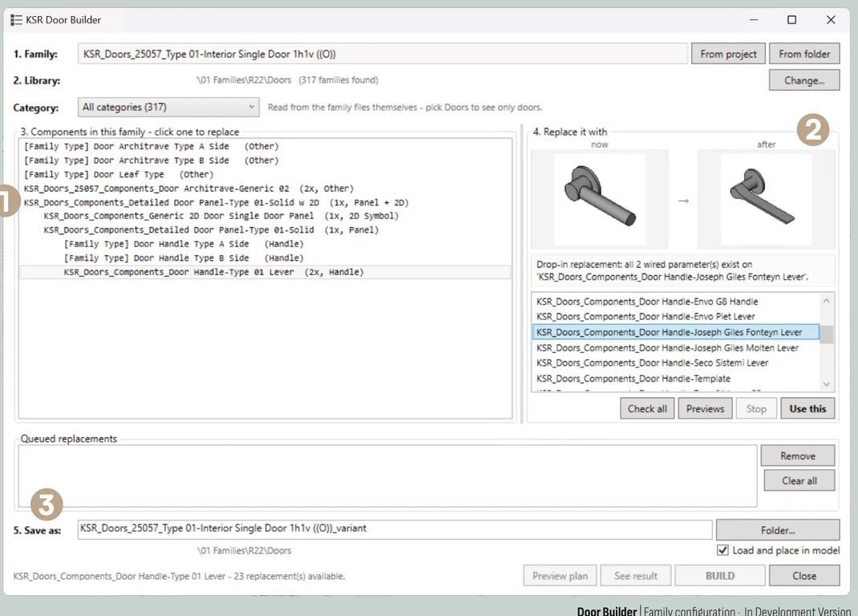Toggle Load and place in model checkbox

pos(722,549)
